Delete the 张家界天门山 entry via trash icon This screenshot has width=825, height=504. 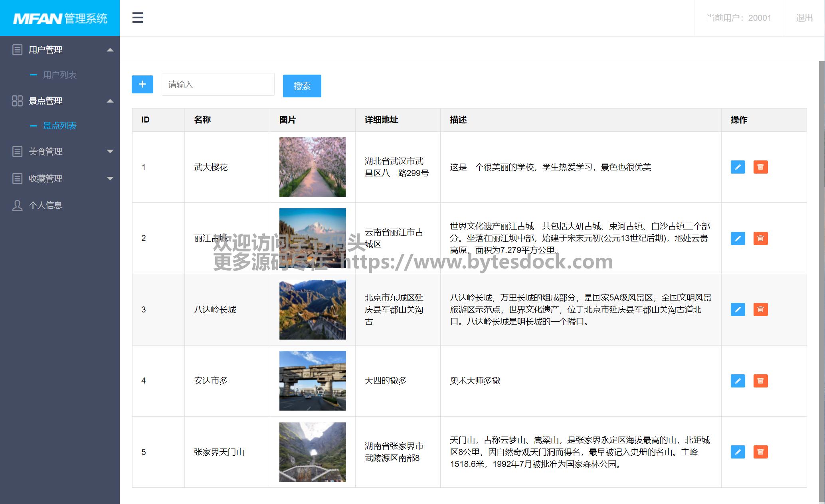(x=760, y=452)
